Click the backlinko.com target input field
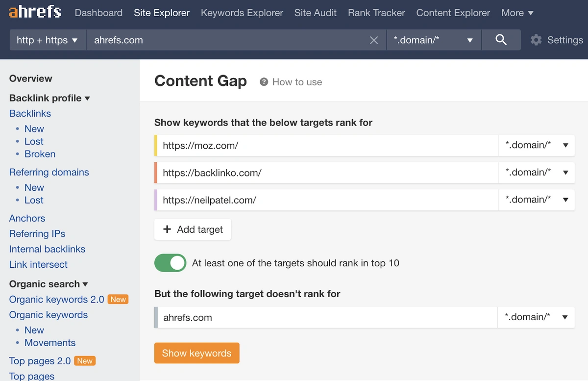This screenshot has width=588, height=381. (323, 173)
